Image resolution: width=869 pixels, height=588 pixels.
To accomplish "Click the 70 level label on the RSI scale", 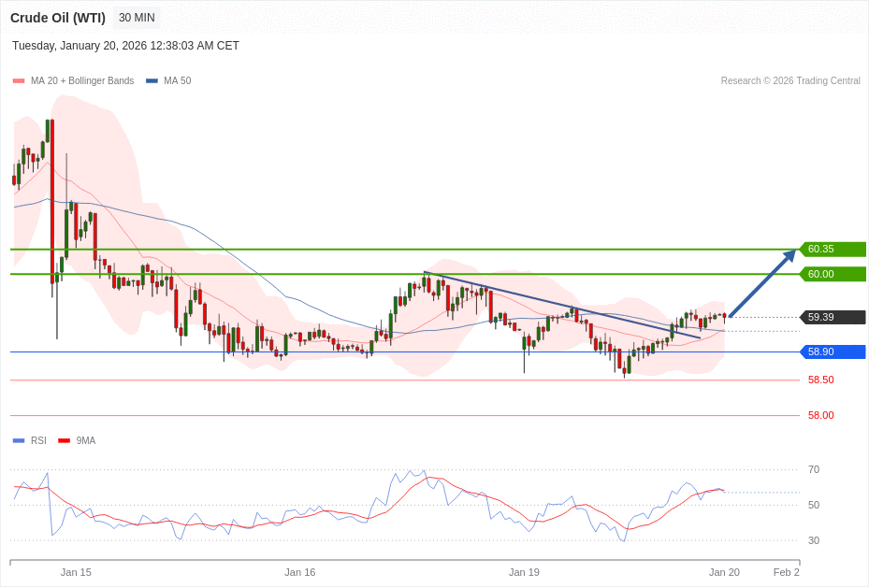I will 814,469.
